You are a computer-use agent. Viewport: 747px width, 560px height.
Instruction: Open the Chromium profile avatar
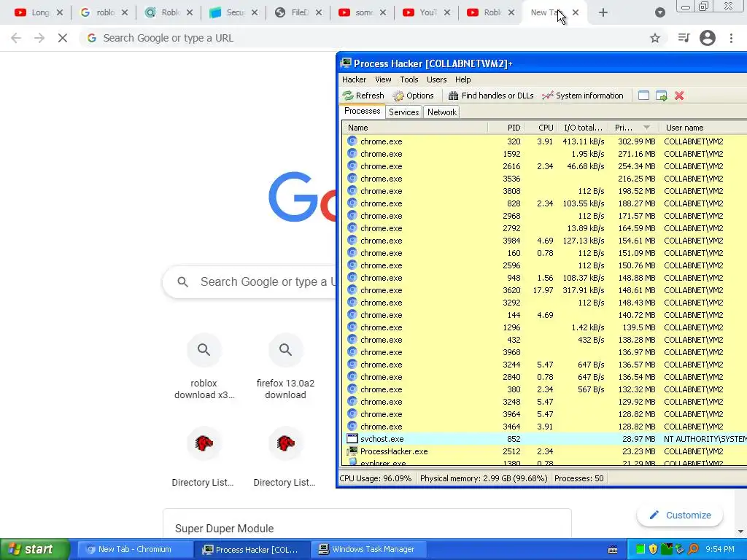point(708,38)
